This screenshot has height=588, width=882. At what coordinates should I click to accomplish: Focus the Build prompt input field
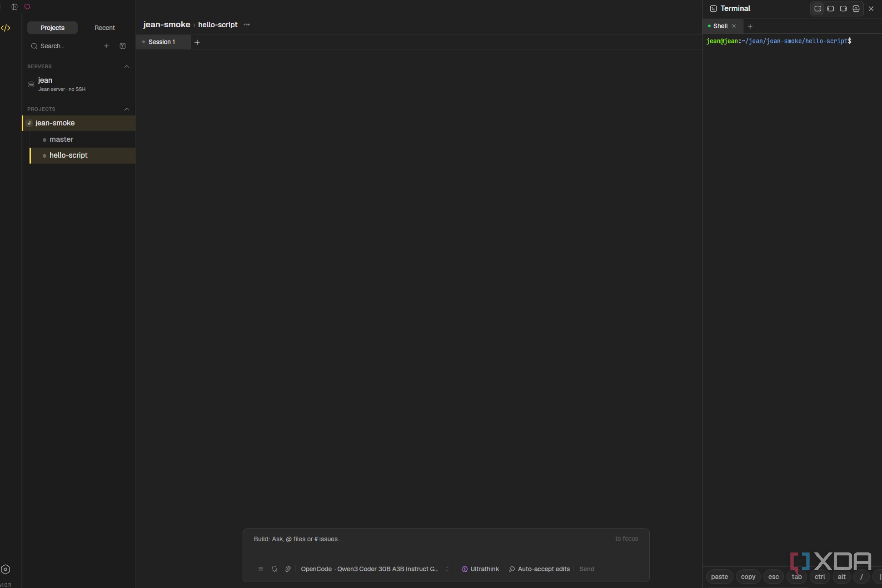(446, 539)
